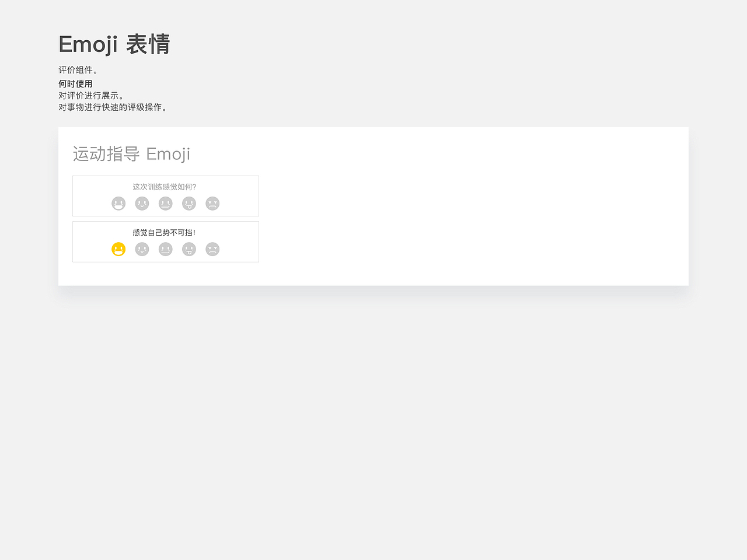Click the Emoji 表情 page title
The image size is (747, 560).
point(114,44)
